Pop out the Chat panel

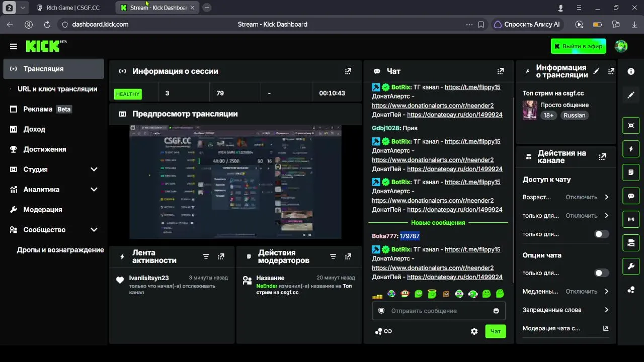501,71
